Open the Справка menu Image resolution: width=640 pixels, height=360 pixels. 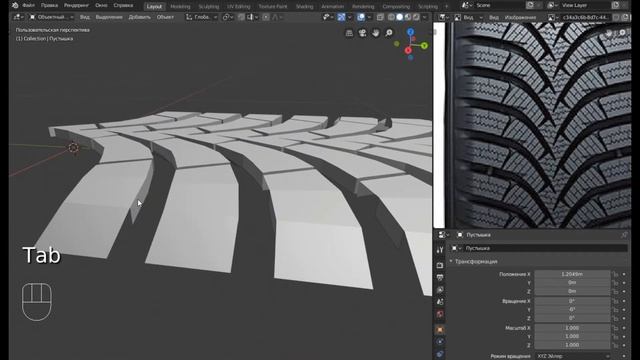123,6
